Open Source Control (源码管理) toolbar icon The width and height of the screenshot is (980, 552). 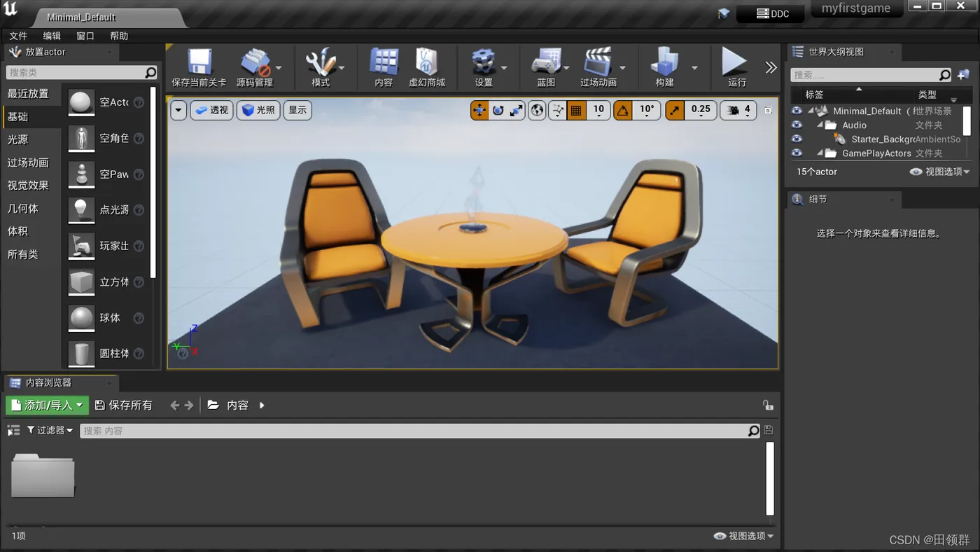tap(255, 62)
